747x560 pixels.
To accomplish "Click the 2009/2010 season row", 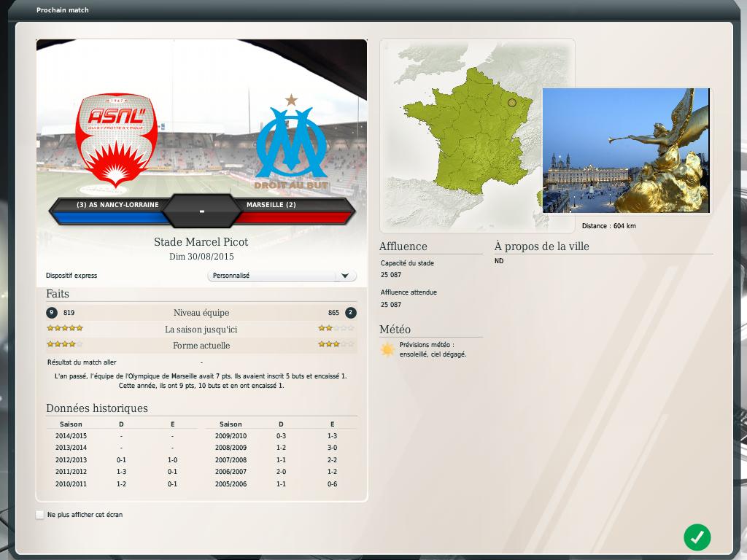I will (x=281, y=436).
